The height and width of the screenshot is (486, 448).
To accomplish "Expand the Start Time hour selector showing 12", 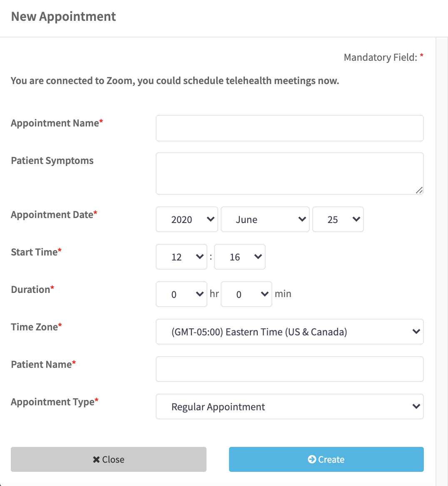I will point(182,257).
